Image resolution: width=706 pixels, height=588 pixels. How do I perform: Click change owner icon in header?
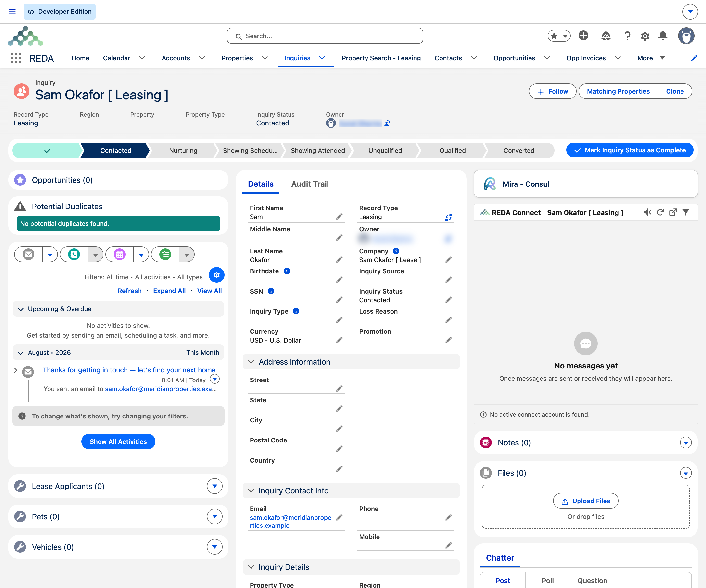(x=387, y=123)
